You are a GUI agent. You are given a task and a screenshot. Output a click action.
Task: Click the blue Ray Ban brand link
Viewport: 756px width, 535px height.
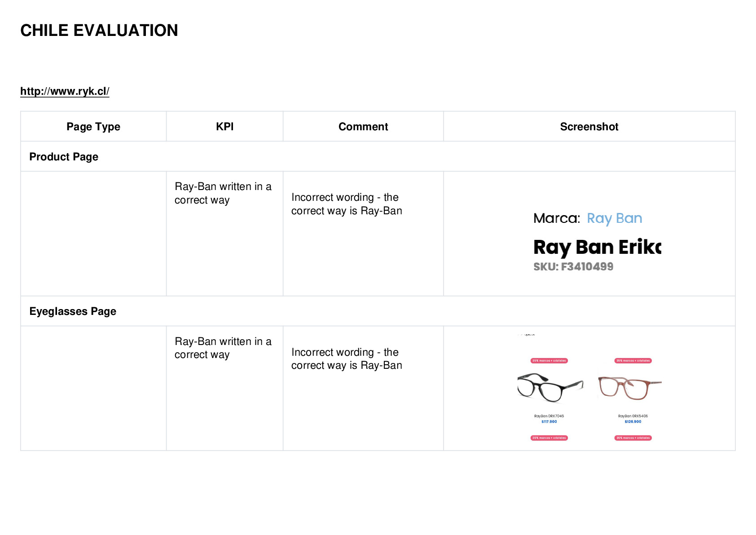click(614, 218)
